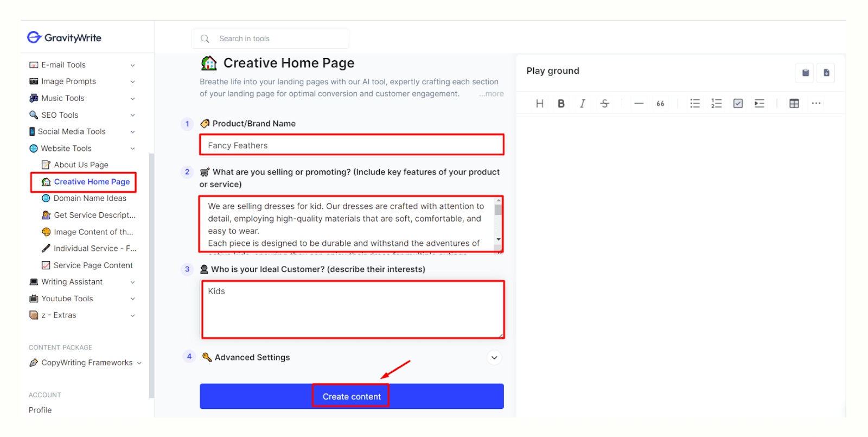Open Domain Name Ideas tool
This screenshot has height=437, width=868.
[84, 198]
